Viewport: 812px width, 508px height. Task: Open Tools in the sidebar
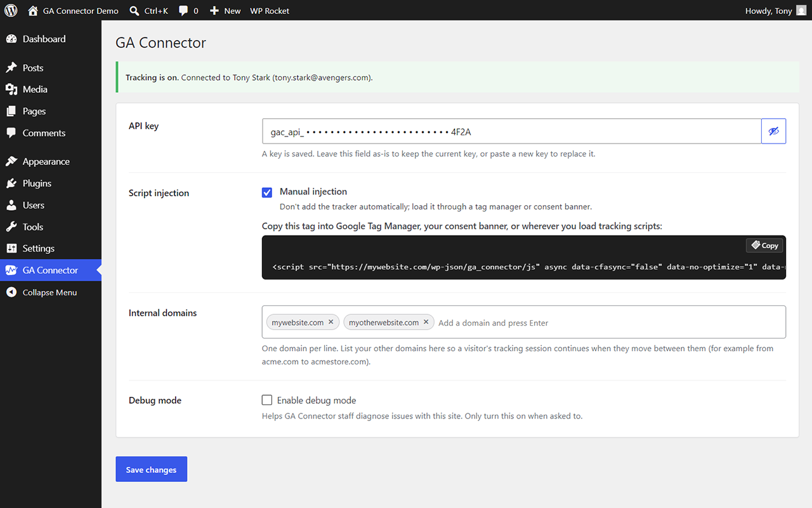click(51, 227)
